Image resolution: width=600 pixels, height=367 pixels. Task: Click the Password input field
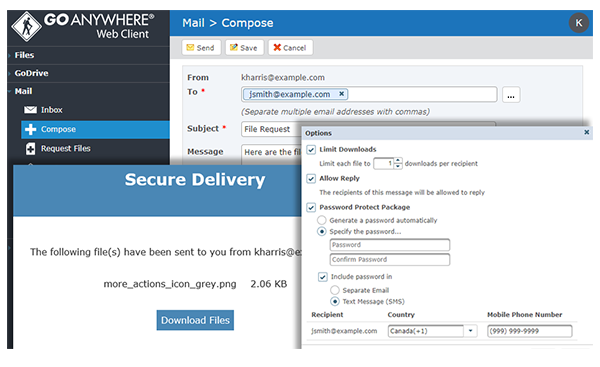pyautogui.click(x=390, y=245)
